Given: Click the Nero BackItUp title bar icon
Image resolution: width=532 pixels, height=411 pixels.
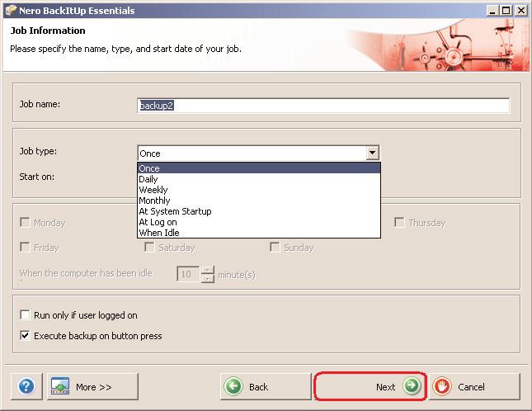Looking at the screenshot, I should click(x=11, y=11).
